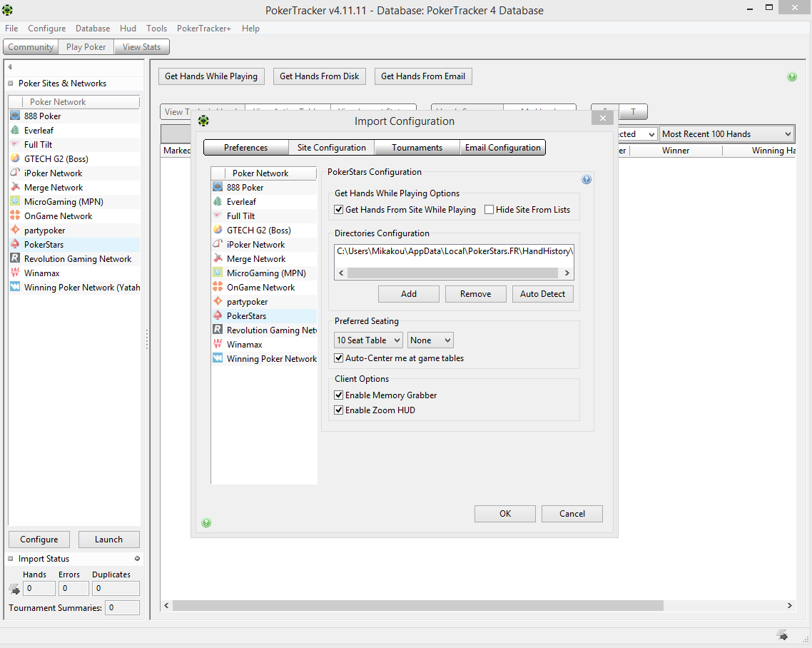812x648 pixels.
Task: Open the Hud menu
Action: [x=128, y=29]
